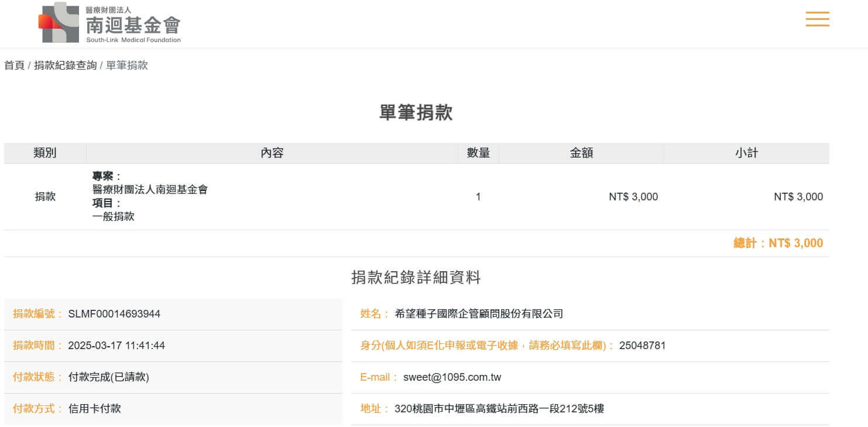Click the ID number 25048781

click(x=642, y=346)
